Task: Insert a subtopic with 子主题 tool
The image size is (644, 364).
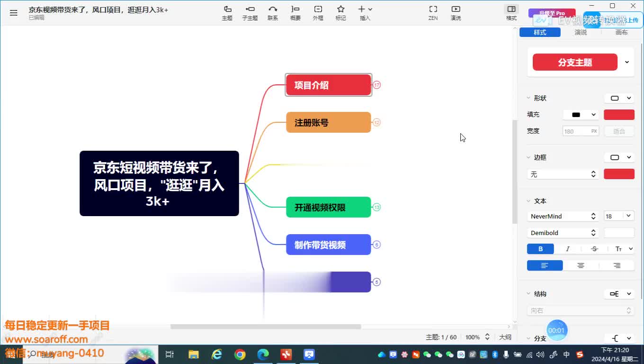Action: (x=250, y=13)
